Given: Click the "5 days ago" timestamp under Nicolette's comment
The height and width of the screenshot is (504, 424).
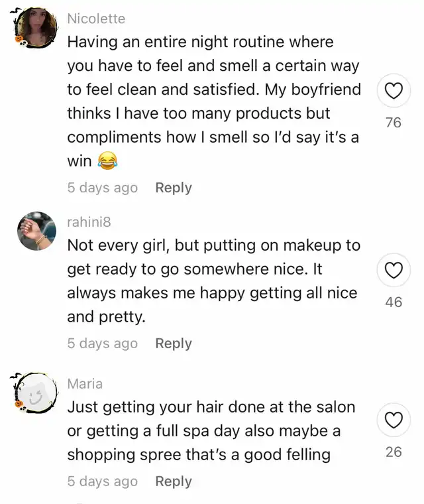Looking at the screenshot, I should (x=102, y=188).
